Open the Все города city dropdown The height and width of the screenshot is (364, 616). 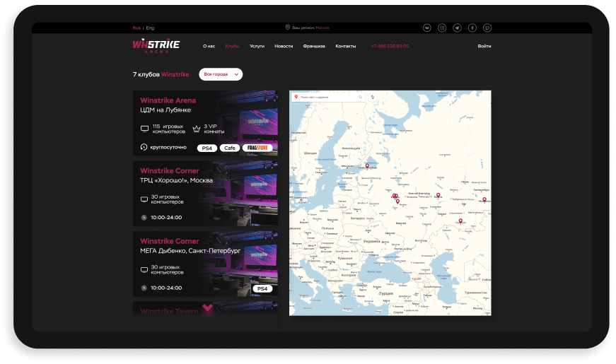[221, 74]
